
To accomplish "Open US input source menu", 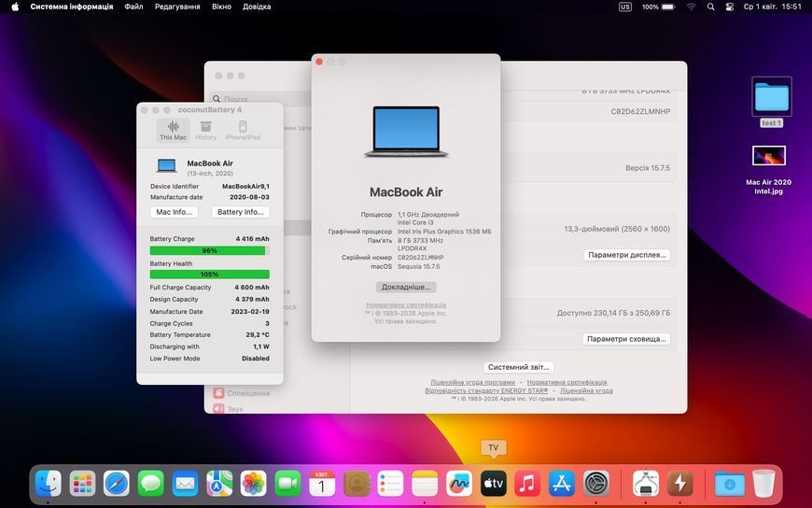I will click(625, 7).
